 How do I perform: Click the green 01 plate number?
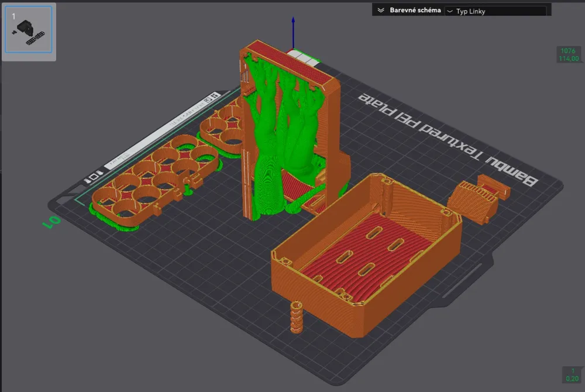pyautogui.click(x=50, y=221)
